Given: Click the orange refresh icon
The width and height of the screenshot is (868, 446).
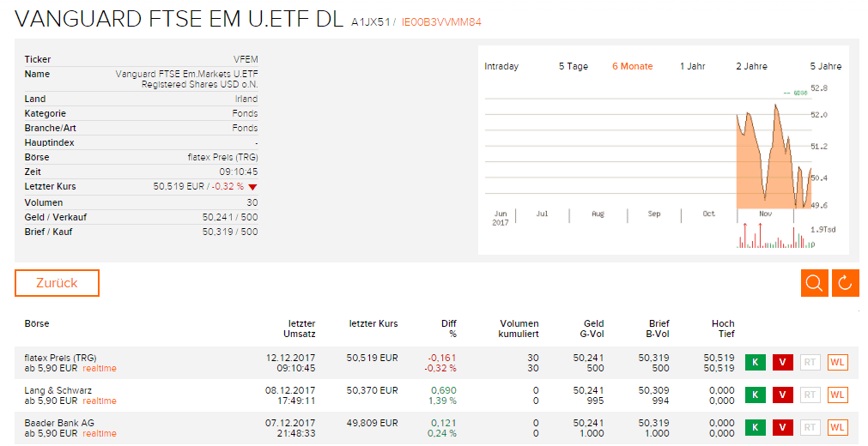Looking at the screenshot, I should point(846,283).
